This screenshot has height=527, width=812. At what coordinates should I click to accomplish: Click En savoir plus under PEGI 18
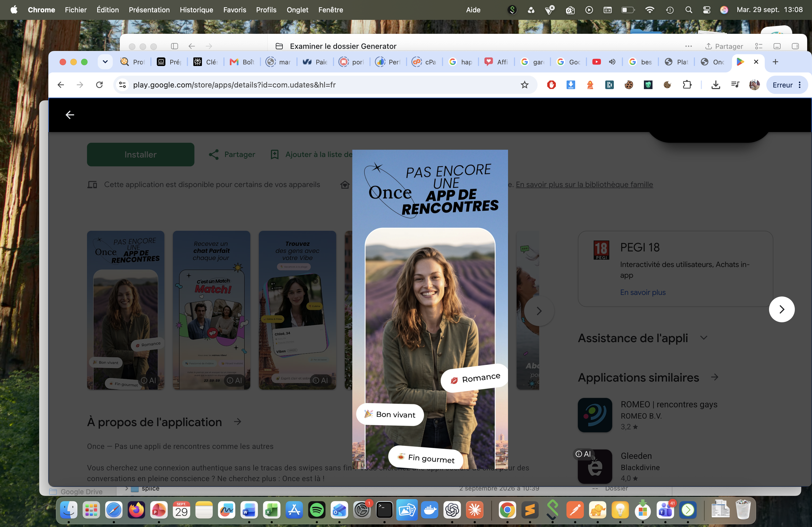pyautogui.click(x=643, y=292)
